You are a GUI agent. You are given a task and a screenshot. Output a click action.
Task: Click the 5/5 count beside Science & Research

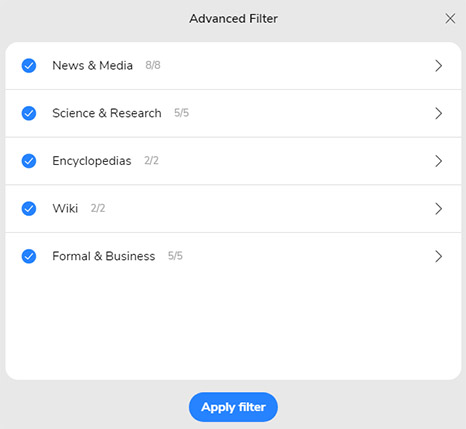[x=181, y=113]
